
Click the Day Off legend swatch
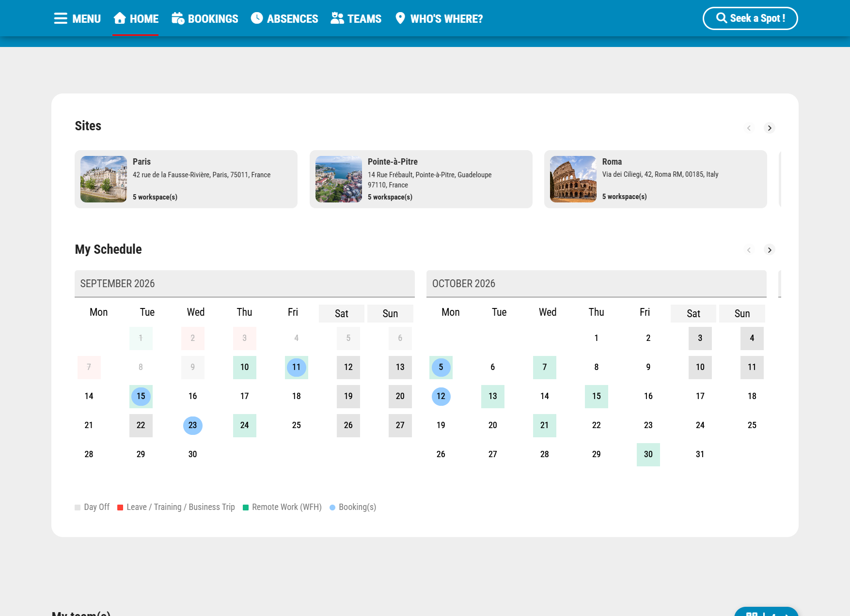[x=78, y=508]
